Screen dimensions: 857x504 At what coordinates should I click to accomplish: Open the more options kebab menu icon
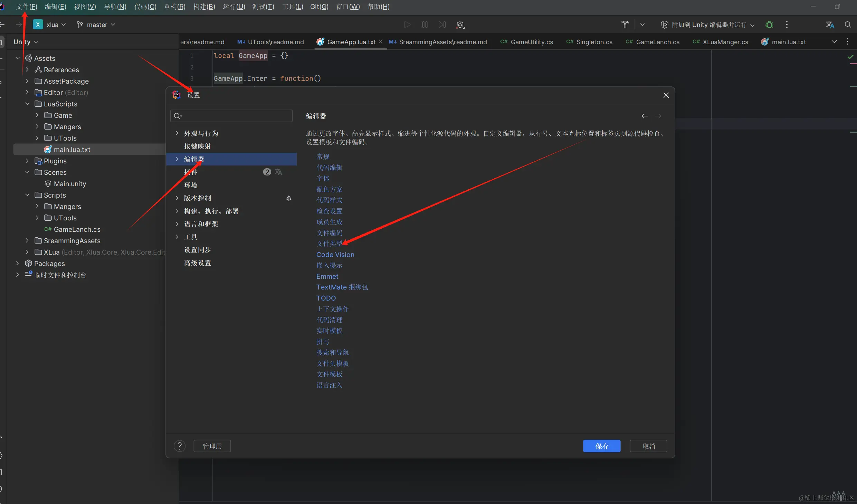[x=786, y=25]
